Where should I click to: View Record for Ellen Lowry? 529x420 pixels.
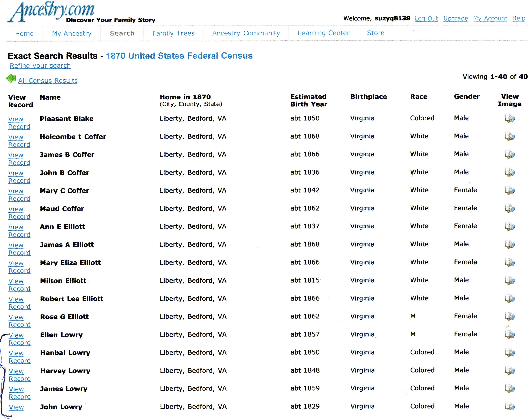(x=20, y=339)
